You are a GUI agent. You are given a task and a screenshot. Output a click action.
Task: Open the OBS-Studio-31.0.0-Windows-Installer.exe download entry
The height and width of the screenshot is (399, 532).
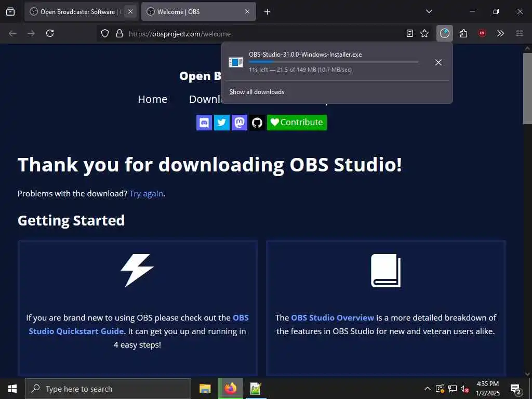click(x=326, y=62)
